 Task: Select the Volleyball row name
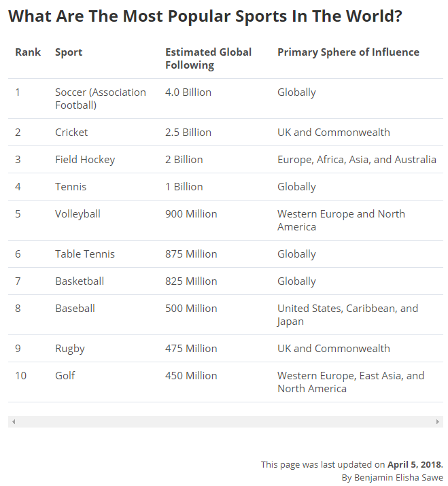77,213
